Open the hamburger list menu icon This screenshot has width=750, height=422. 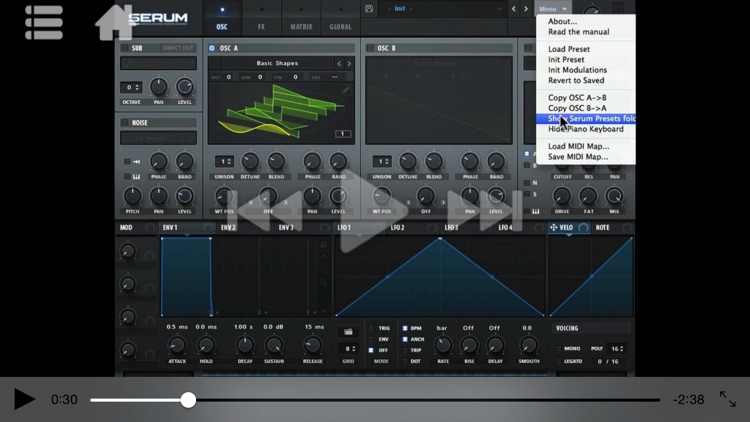44,22
